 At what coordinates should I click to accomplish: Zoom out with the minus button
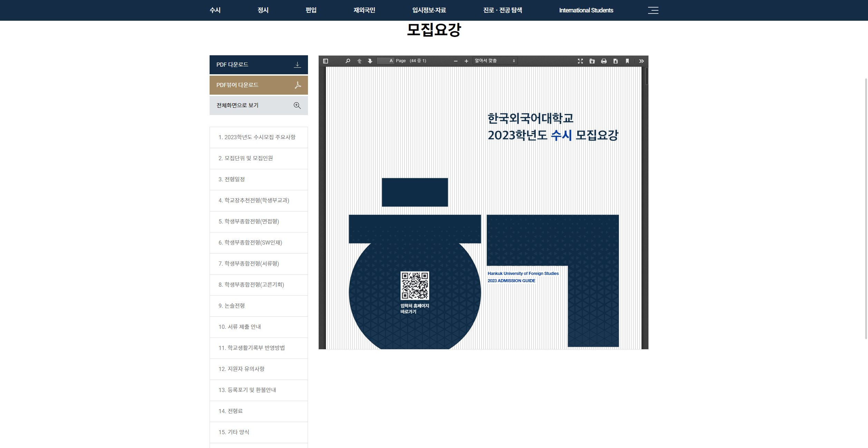point(456,61)
